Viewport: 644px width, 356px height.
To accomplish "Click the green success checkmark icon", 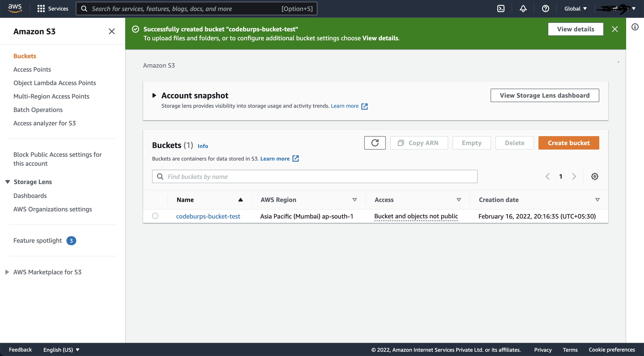I will click(136, 29).
